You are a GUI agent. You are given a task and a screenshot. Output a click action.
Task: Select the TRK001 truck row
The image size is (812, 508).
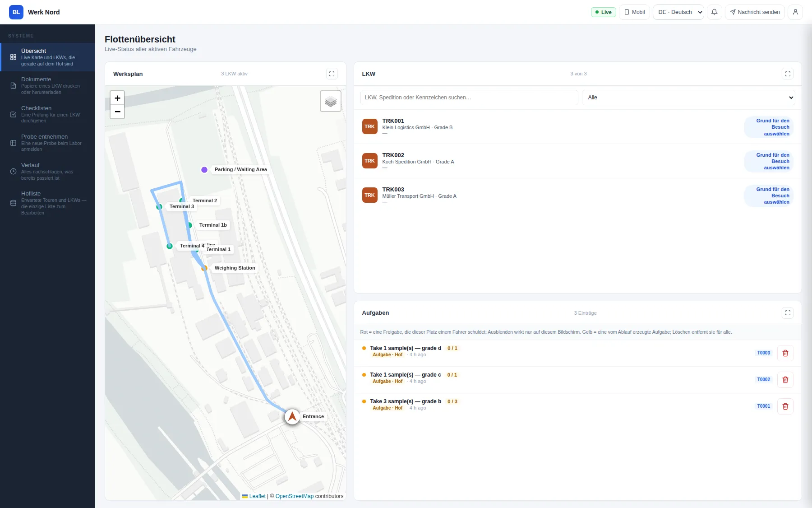577,127
